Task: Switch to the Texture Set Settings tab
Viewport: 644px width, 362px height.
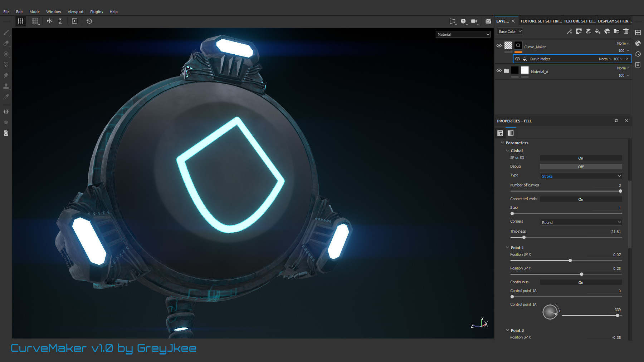Action: coord(540,21)
